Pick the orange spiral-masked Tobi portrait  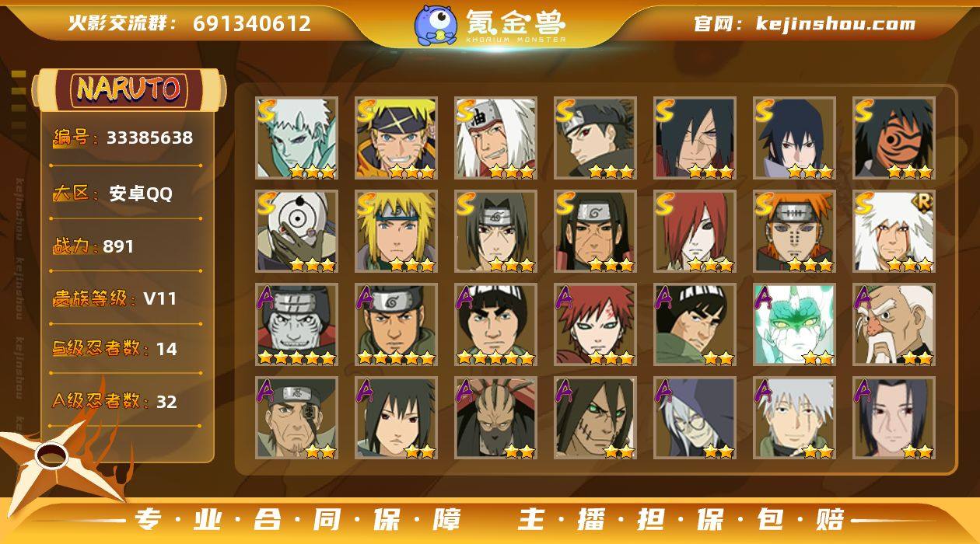click(x=894, y=138)
